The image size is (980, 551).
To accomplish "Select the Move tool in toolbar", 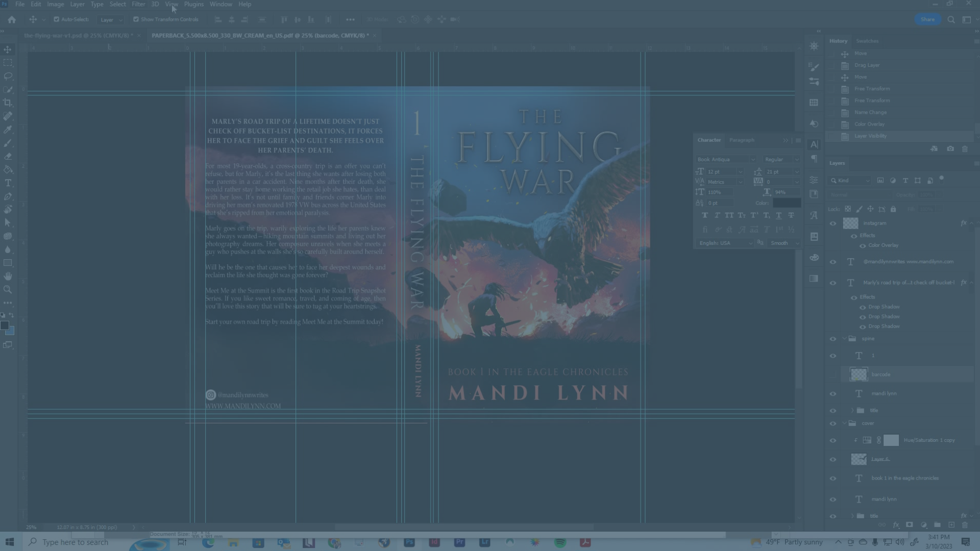I will point(8,49).
